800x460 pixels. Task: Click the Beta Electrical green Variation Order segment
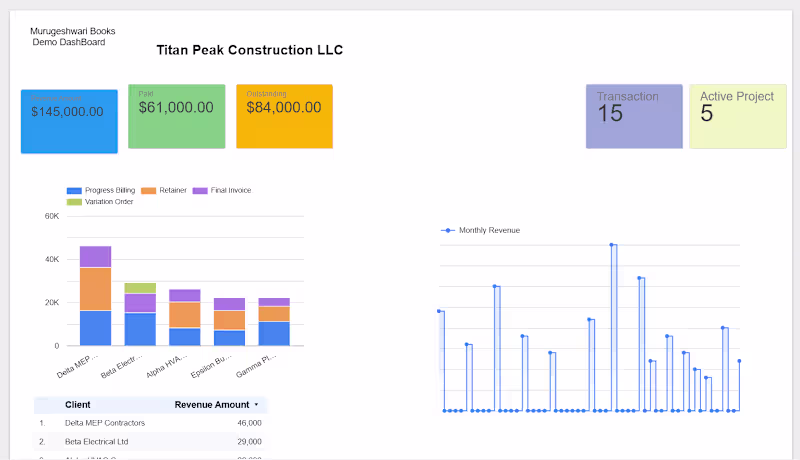click(140, 288)
